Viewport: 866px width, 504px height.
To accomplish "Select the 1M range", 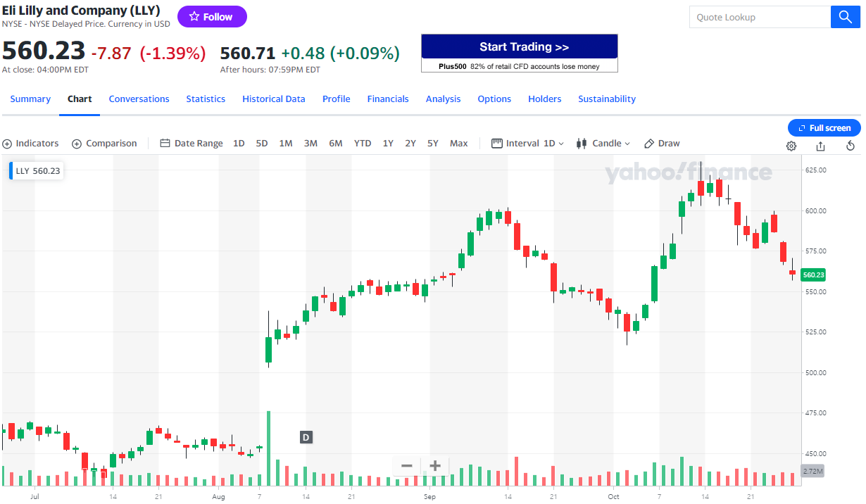I will (x=286, y=143).
